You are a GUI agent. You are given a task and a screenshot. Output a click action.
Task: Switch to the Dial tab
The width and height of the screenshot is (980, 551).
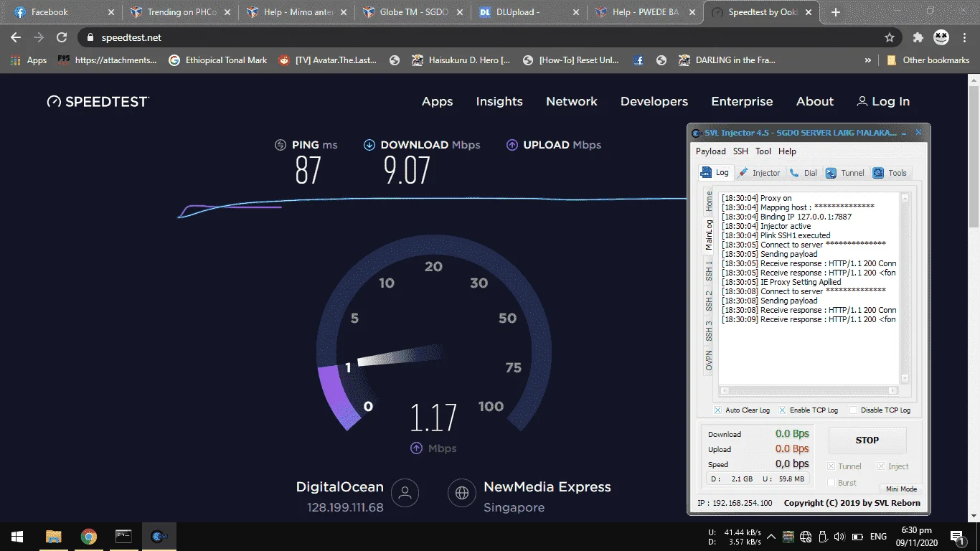coord(804,173)
